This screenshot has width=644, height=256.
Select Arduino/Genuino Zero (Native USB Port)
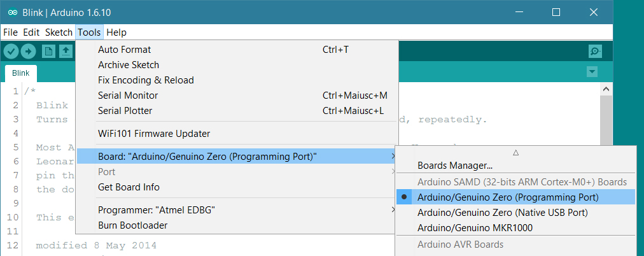[x=516, y=213]
